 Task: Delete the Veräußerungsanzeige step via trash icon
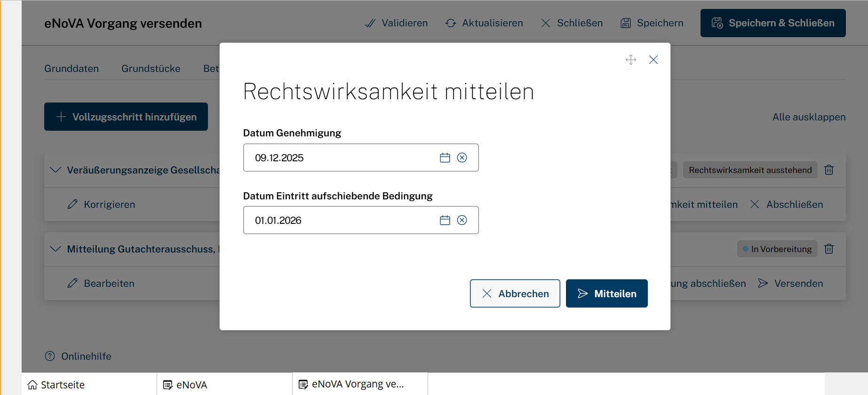[x=829, y=170]
